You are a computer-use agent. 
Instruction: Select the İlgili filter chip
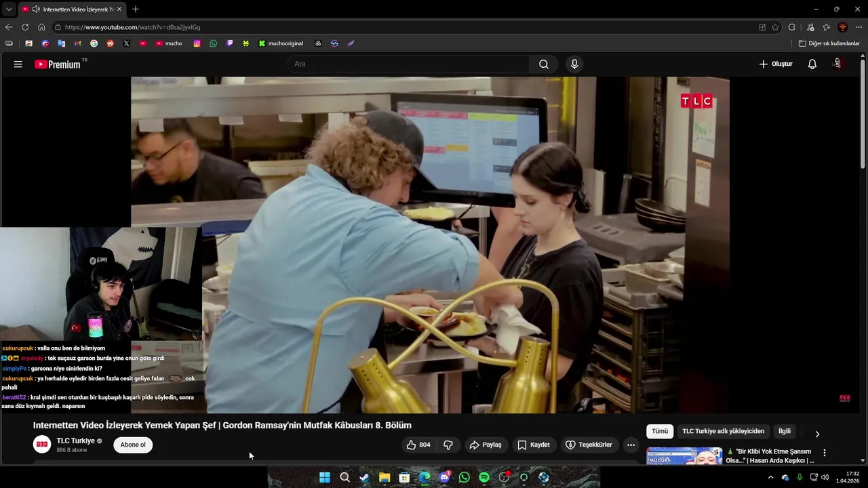[785, 431]
